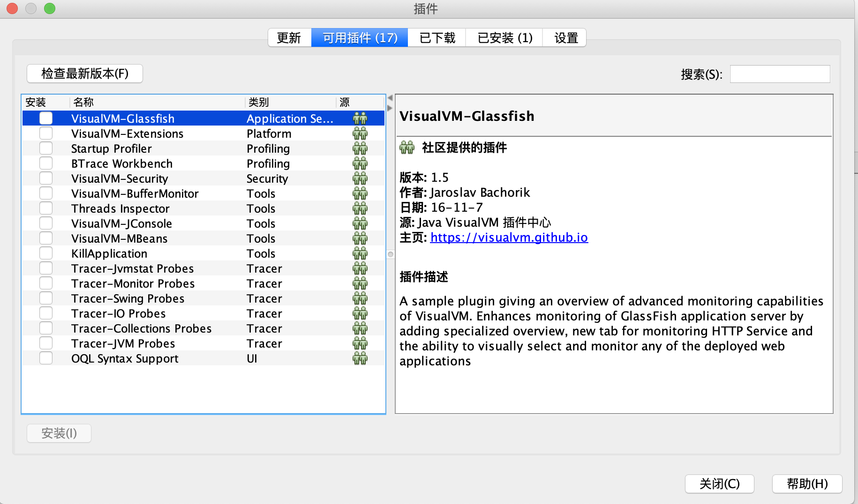
Task: Click the 帮助(H) button
Action: pos(807,484)
